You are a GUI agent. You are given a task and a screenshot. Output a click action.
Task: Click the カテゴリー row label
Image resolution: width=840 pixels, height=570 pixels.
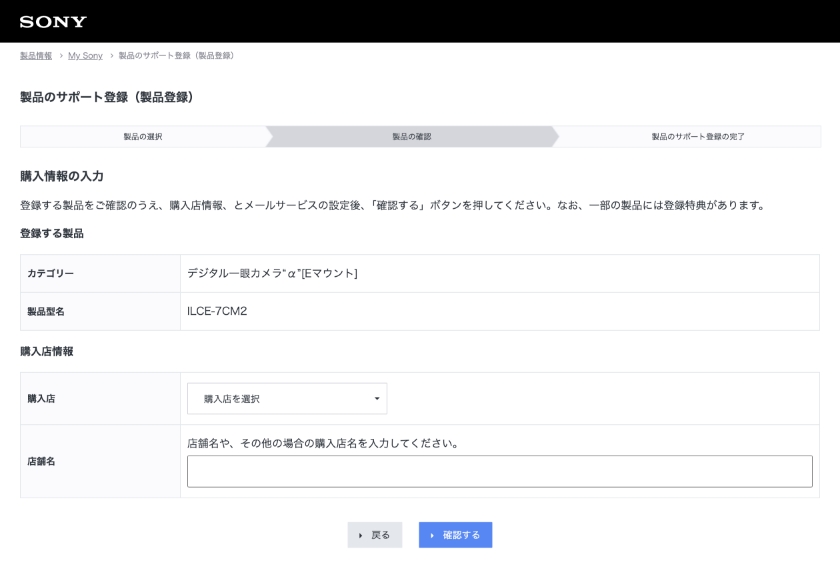pyautogui.click(x=50, y=273)
